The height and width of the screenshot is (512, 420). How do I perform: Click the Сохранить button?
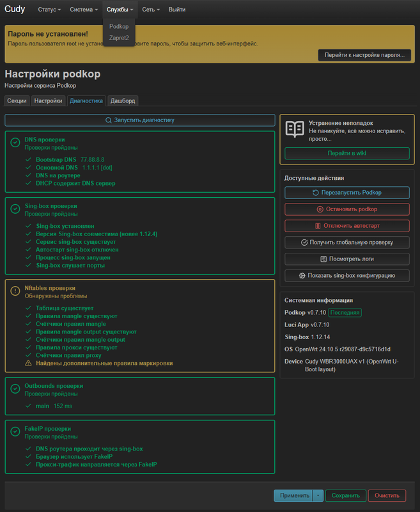(346, 495)
